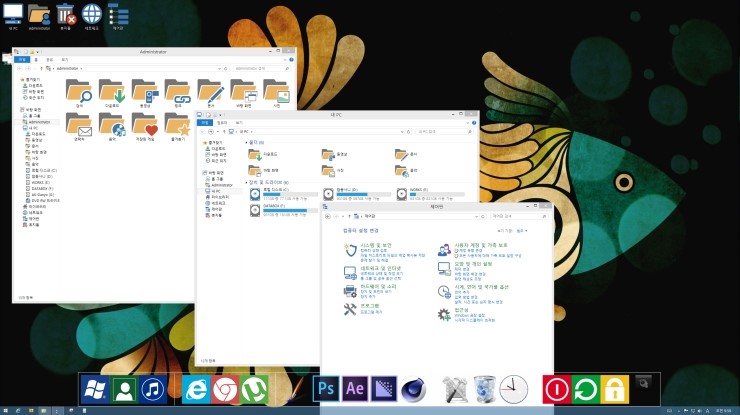This screenshot has height=415, width=740.
Task: Launch Google Chrome from the dock
Action: click(225, 390)
